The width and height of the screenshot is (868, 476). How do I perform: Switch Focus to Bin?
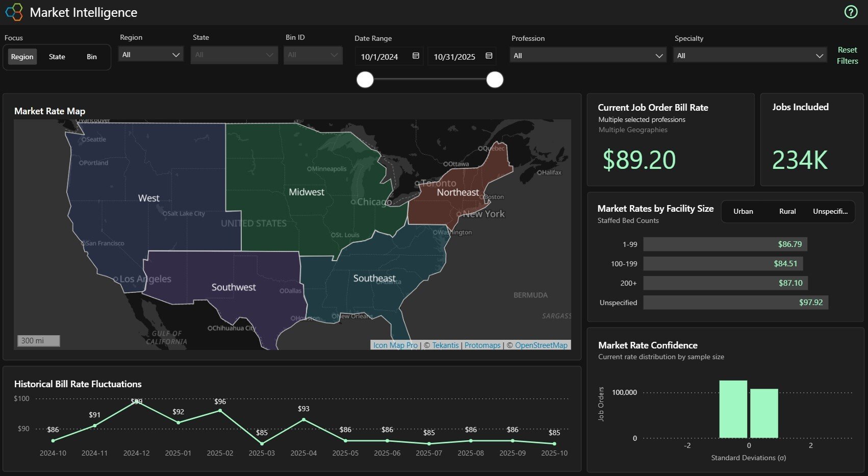(x=92, y=57)
